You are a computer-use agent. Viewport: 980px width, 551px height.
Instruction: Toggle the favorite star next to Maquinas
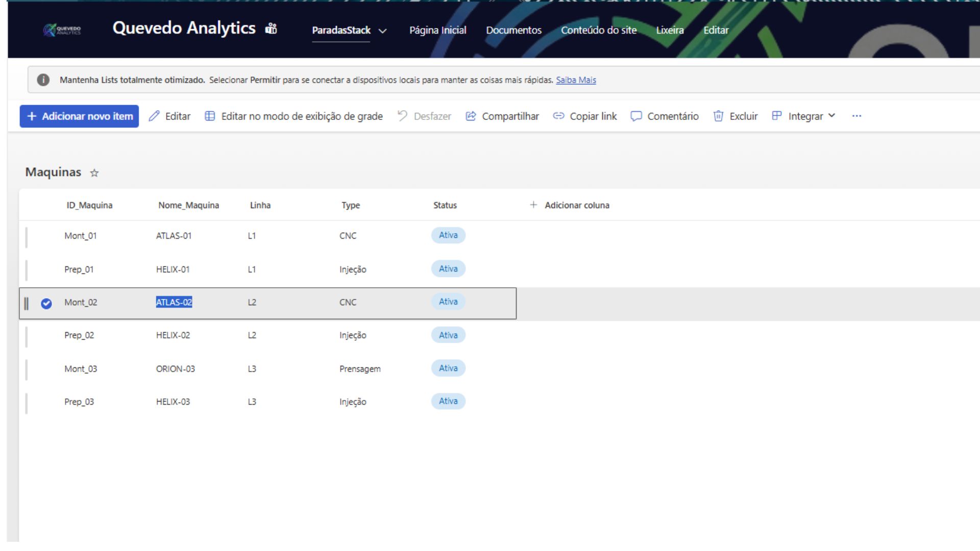94,173
